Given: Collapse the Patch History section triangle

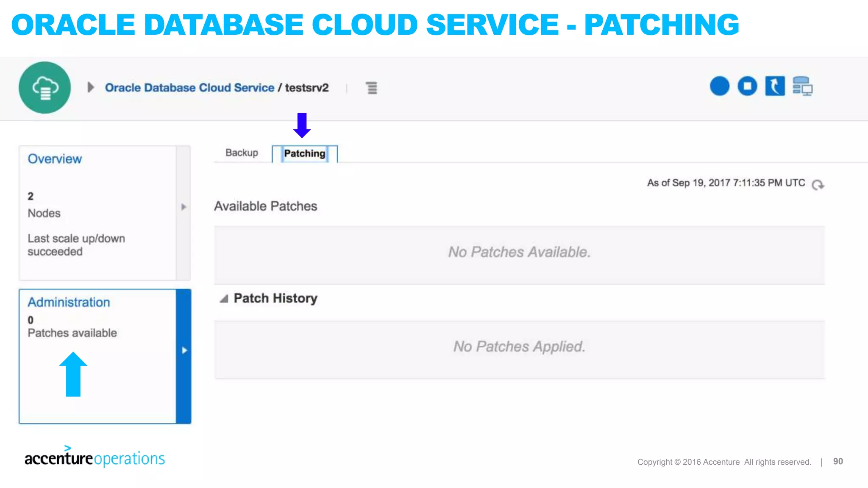Looking at the screenshot, I should click(x=224, y=299).
